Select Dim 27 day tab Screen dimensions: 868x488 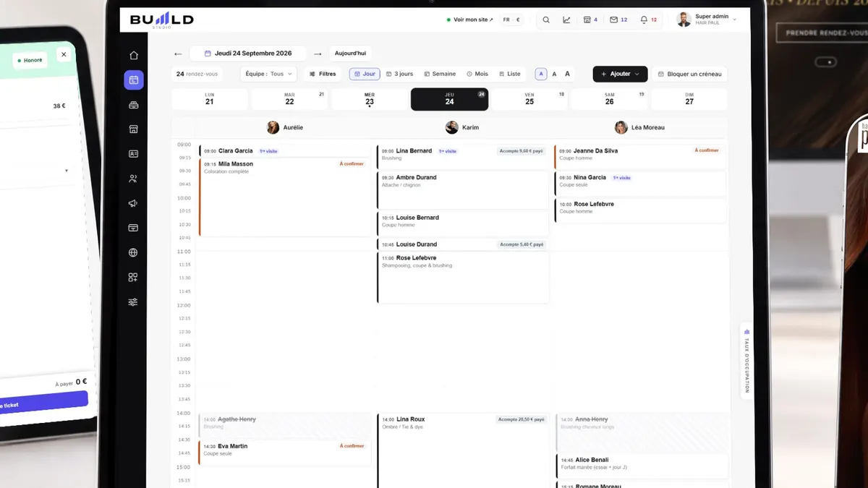coord(689,99)
